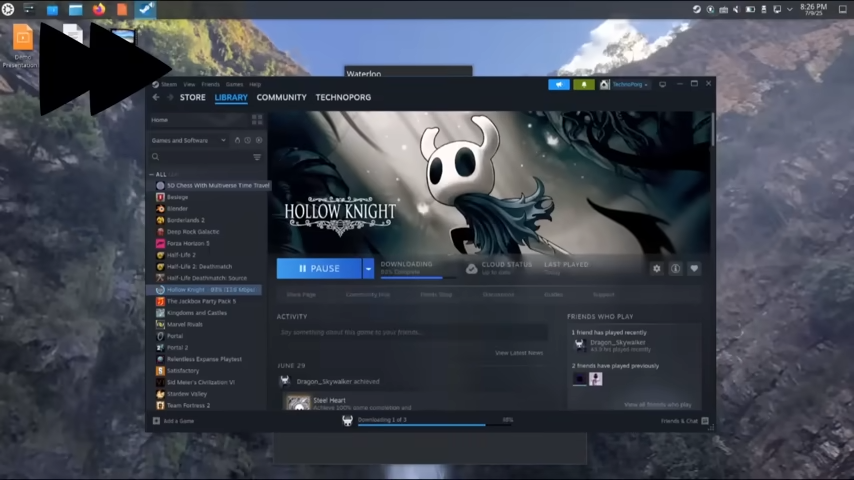Open the Store tab

(193, 98)
